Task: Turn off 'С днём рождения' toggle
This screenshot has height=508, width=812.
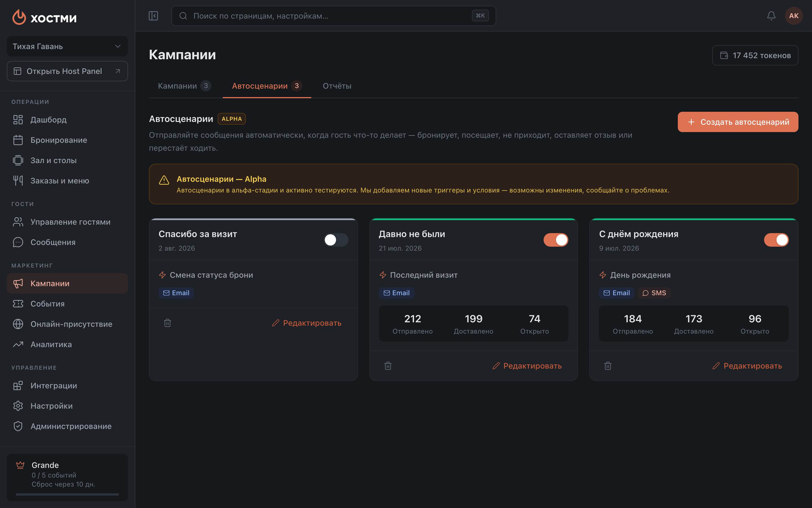Action: 776,240
